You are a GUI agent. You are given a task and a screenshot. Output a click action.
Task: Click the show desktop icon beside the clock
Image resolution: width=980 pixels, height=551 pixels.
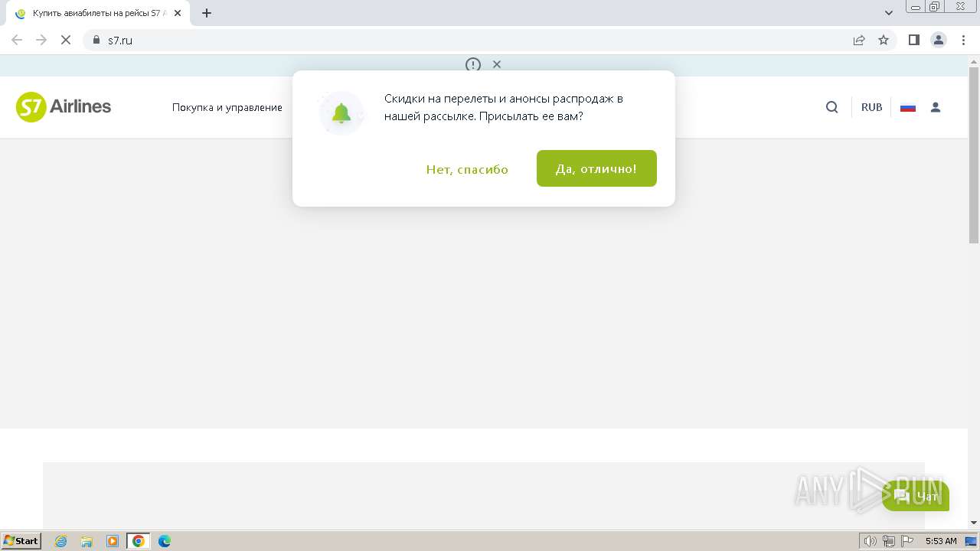(971, 541)
